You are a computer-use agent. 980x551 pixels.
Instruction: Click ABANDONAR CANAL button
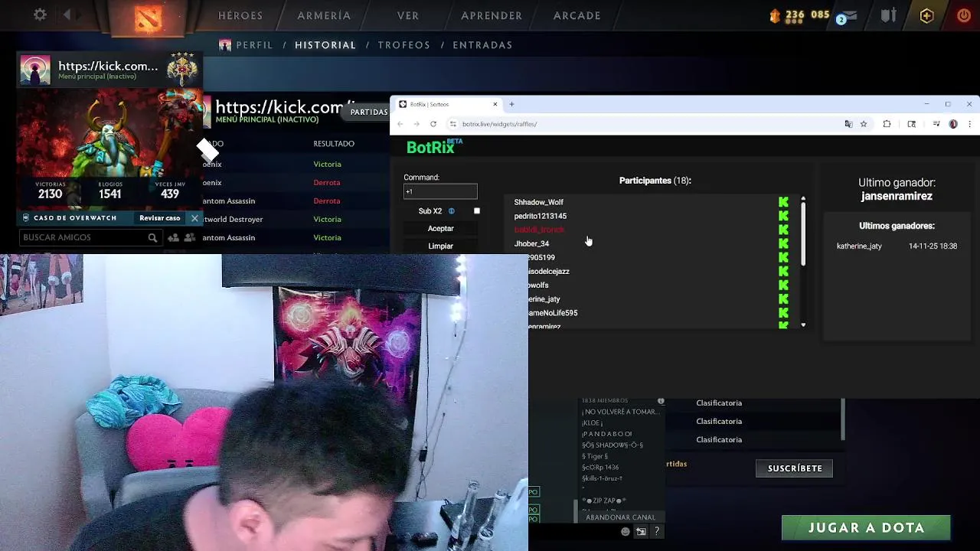click(620, 517)
